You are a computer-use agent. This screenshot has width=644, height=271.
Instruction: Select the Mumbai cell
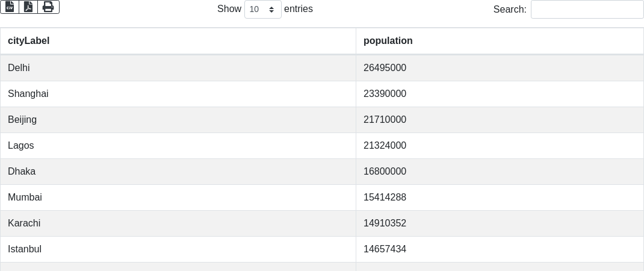(x=25, y=198)
